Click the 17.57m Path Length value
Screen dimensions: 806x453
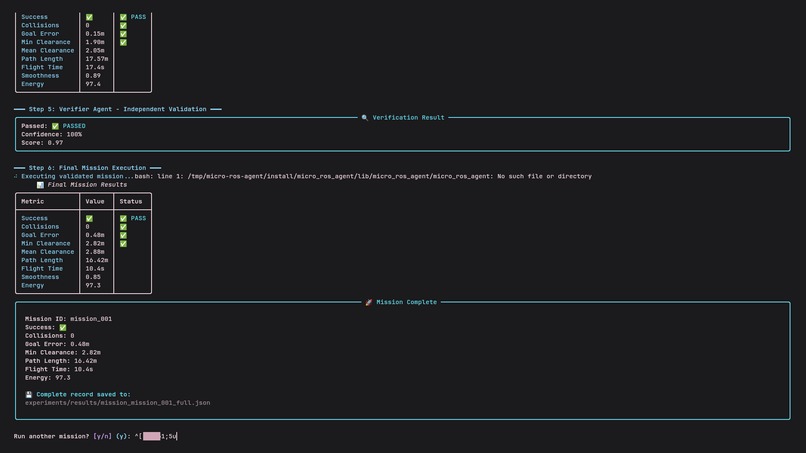[x=97, y=59]
